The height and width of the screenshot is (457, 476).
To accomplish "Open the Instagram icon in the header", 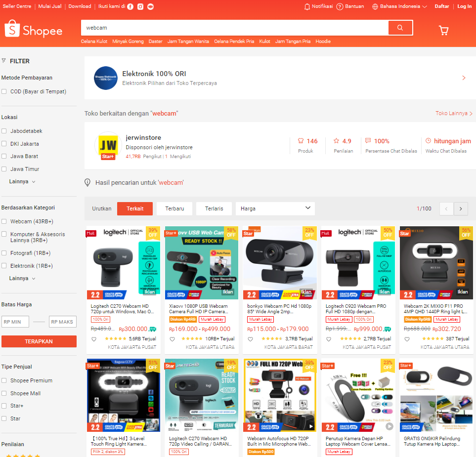I will (x=140, y=7).
